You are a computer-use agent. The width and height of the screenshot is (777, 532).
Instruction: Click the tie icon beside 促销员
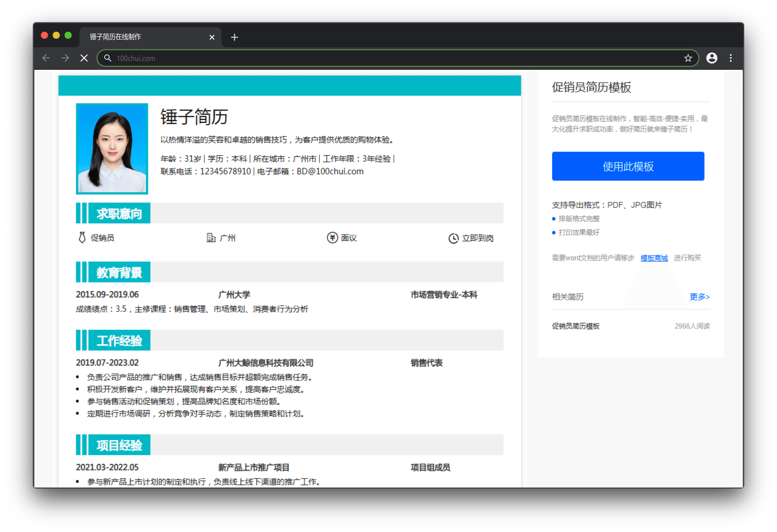(x=82, y=238)
